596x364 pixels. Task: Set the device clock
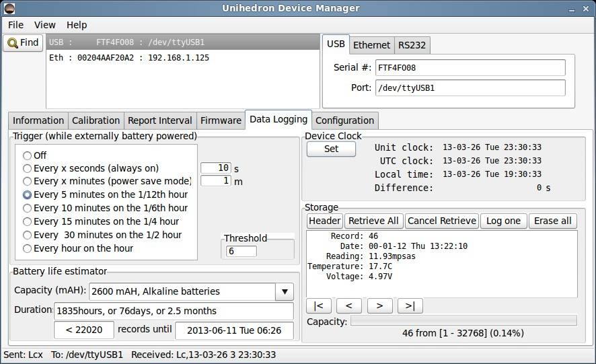click(x=331, y=149)
